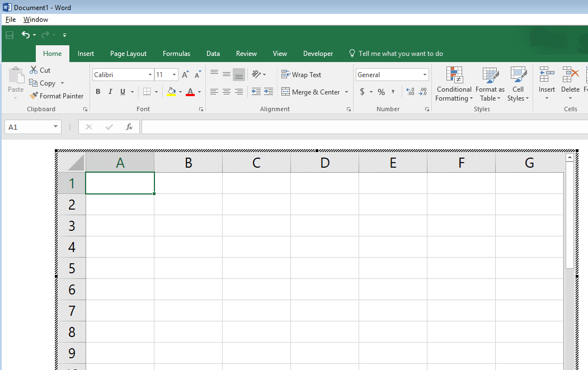Click Increase Decimal icon
This screenshot has height=370, width=588.
coord(410,92)
